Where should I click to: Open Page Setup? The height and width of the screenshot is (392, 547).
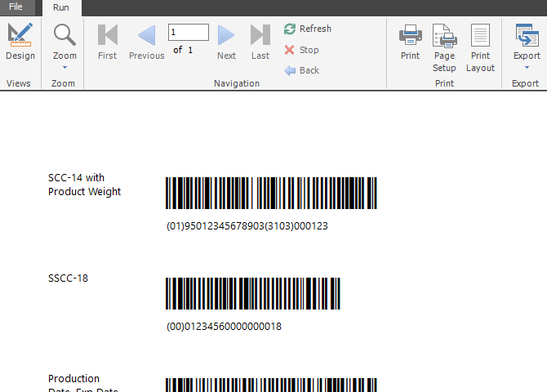(x=444, y=47)
